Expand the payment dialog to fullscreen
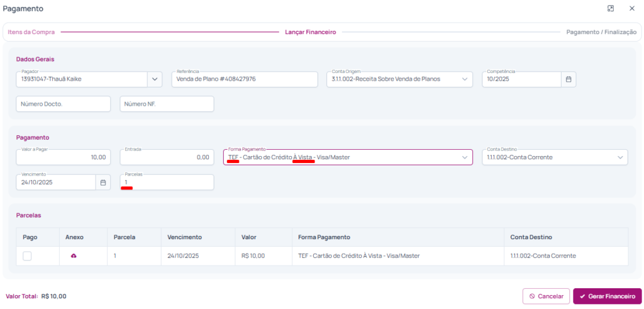This screenshot has width=644, height=309. (x=610, y=9)
